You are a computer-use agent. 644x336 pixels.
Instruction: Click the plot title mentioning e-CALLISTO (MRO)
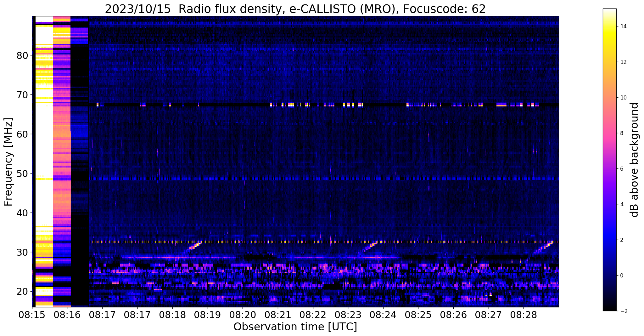[295, 9]
